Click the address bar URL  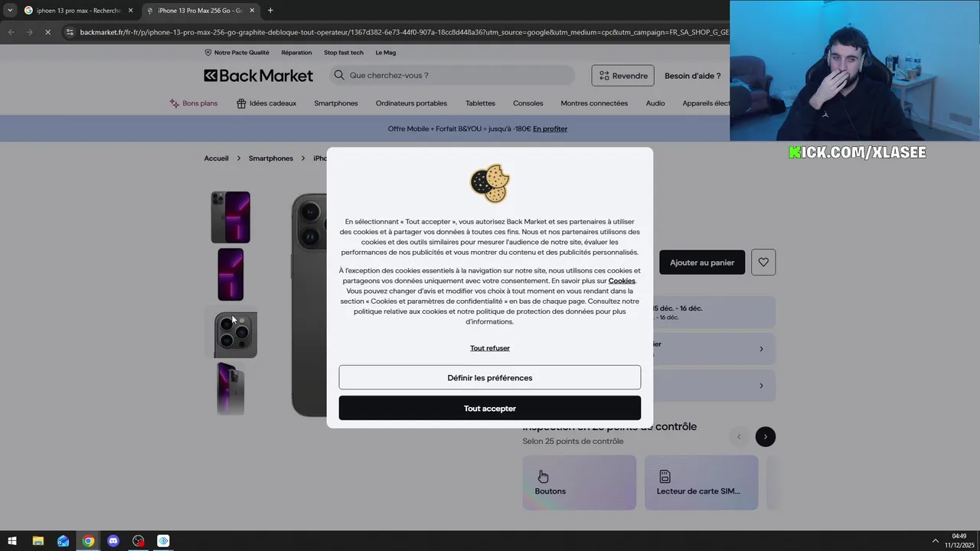pyautogui.click(x=403, y=32)
